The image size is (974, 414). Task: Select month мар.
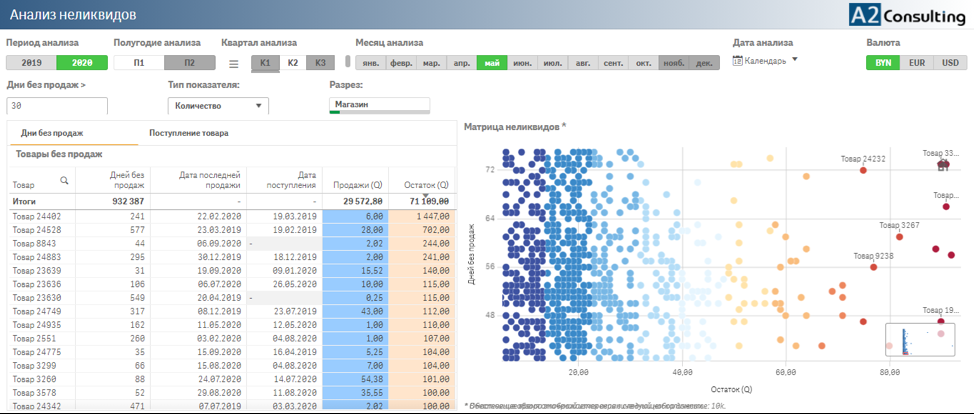(x=431, y=63)
